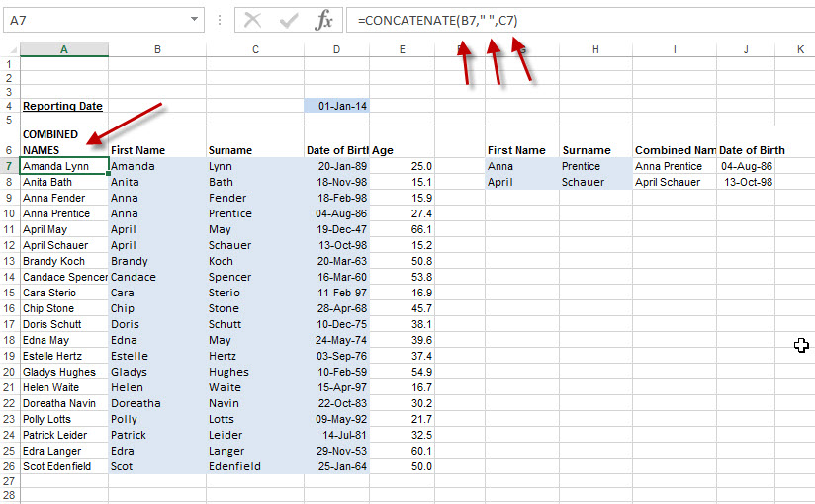Select cell containing Anita Bath
Image resolution: width=815 pixels, height=504 pixels.
(x=64, y=182)
